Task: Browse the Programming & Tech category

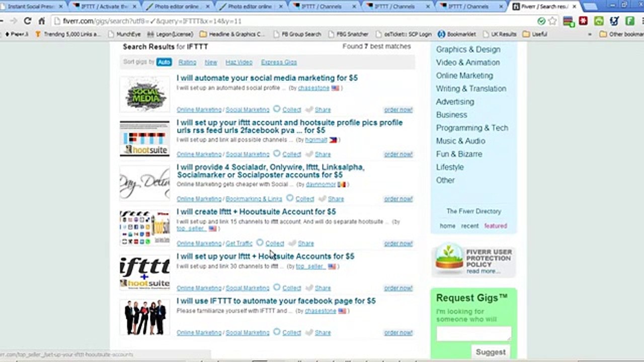Action: (472, 128)
